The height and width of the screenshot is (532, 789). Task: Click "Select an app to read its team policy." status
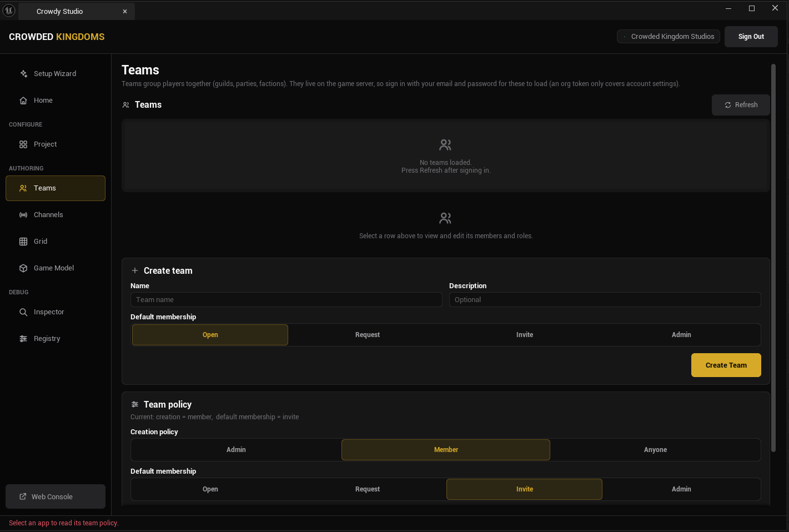64,523
